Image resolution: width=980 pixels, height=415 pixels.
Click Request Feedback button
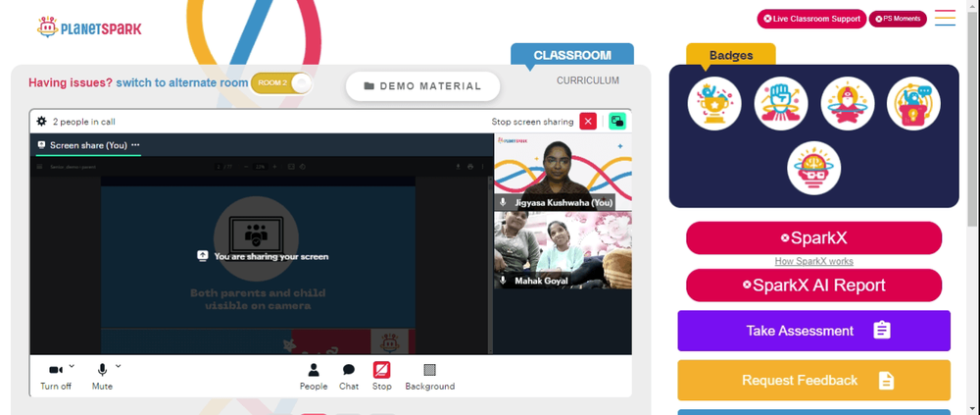point(813,380)
